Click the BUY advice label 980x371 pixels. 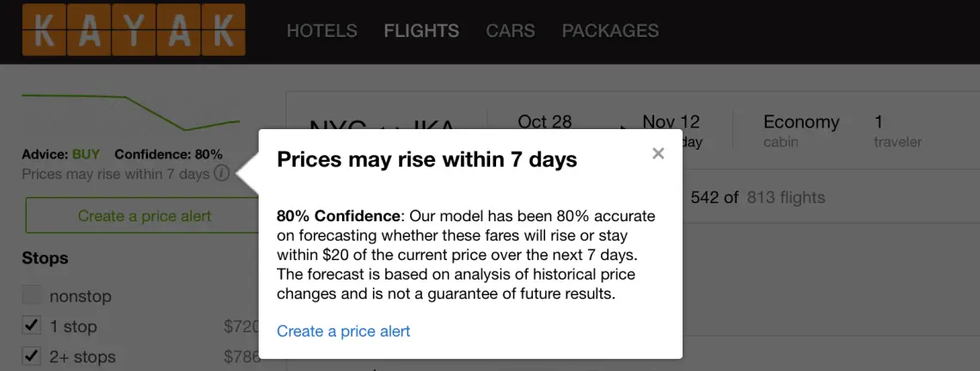(86, 155)
